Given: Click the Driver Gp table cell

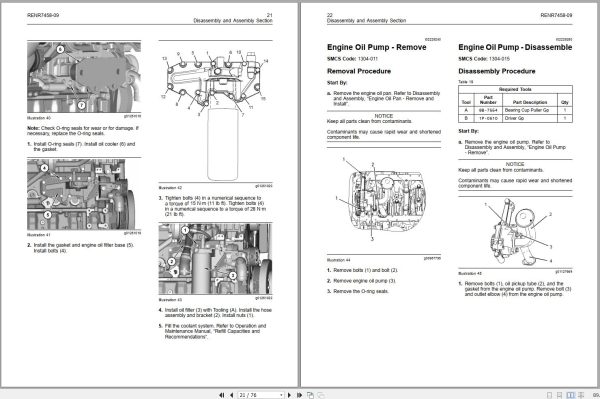Looking at the screenshot, I should coord(530,119).
